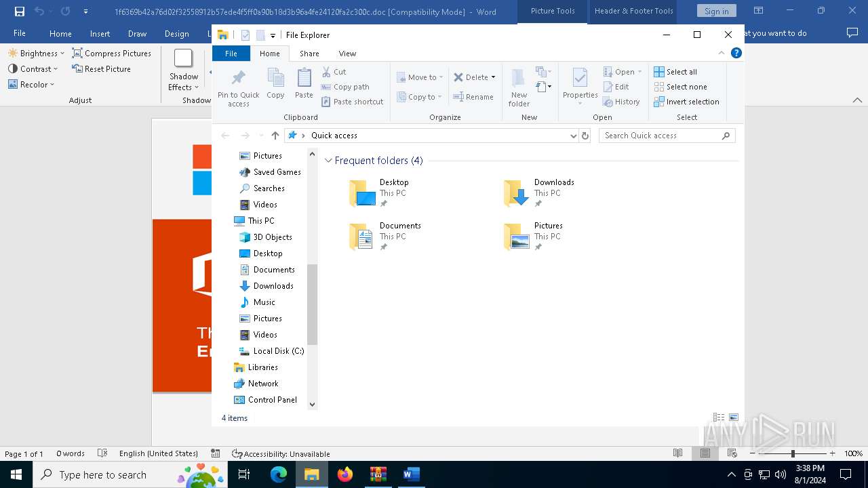Open WinRAR from the taskbar
This screenshot has width=868, height=488.
click(378, 474)
